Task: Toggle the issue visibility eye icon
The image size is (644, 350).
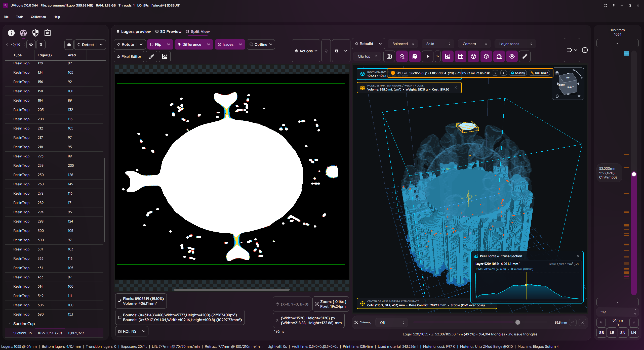Action: point(31,45)
